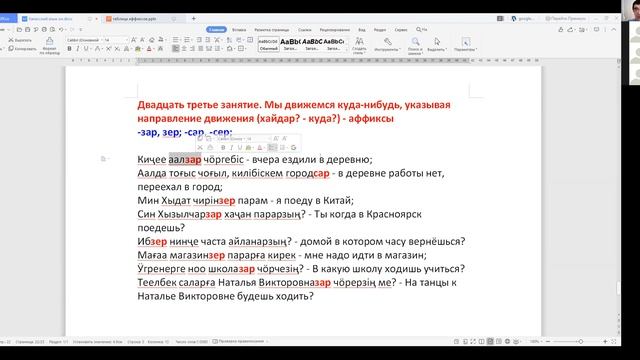Click the increase indent icon
Screen dimensions: 640x360
208,40
